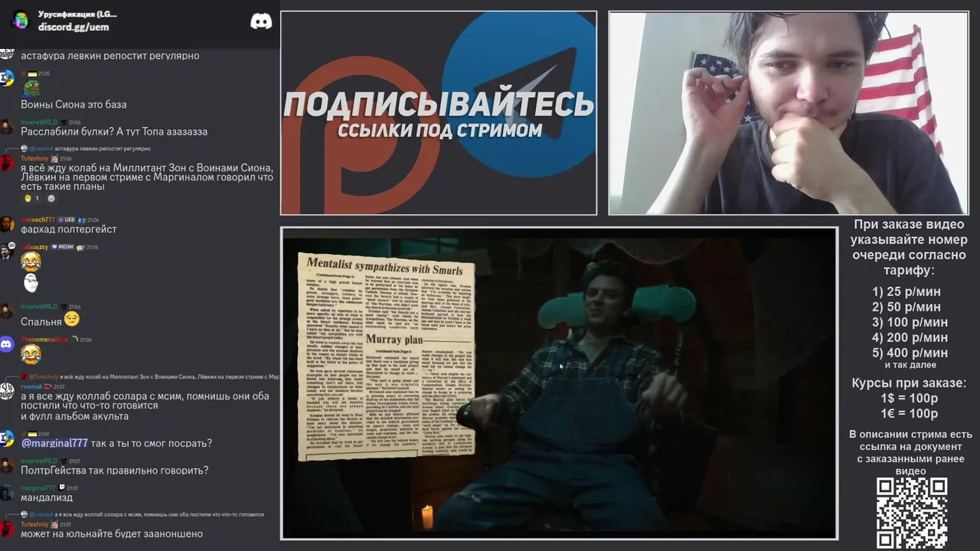Select the message 'Воины Сиона это база'
The image size is (980, 551).
(x=73, y=104)
